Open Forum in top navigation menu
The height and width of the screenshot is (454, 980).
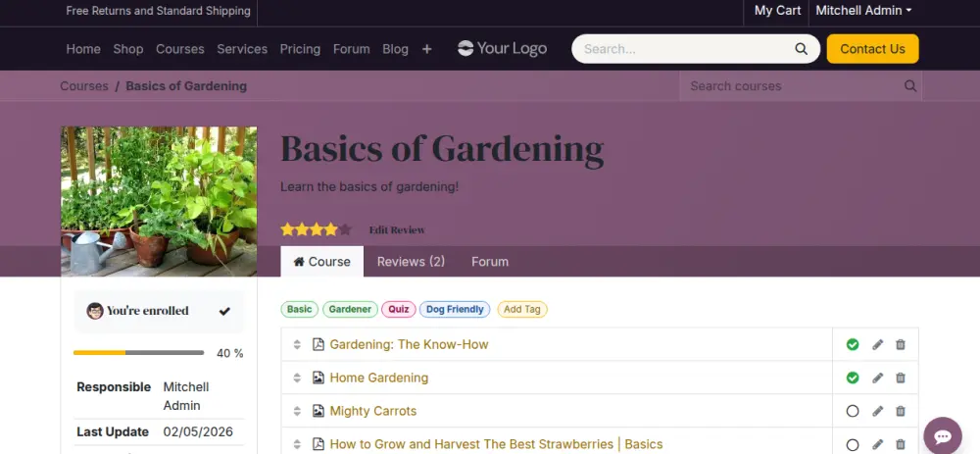click(351, 49)
